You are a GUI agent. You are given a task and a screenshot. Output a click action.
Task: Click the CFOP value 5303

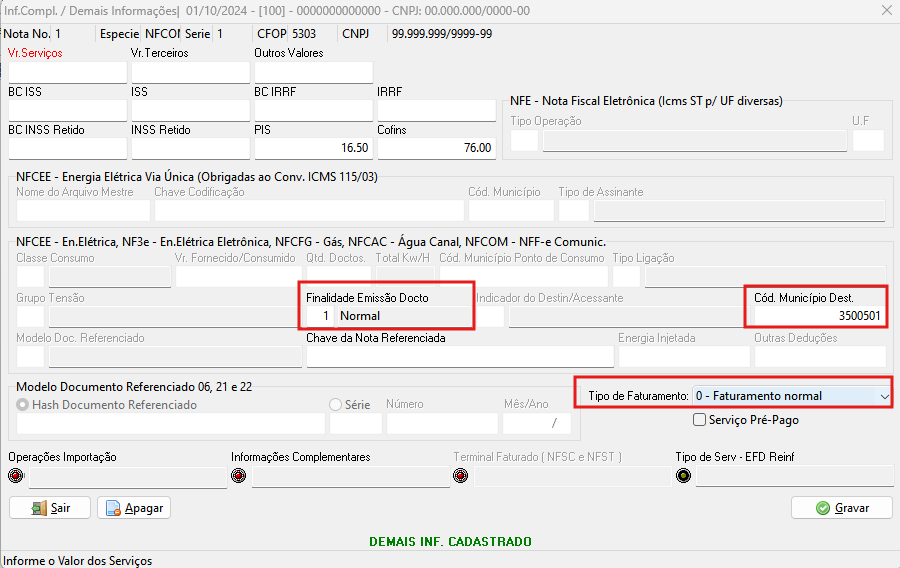[x=304, y=34]
